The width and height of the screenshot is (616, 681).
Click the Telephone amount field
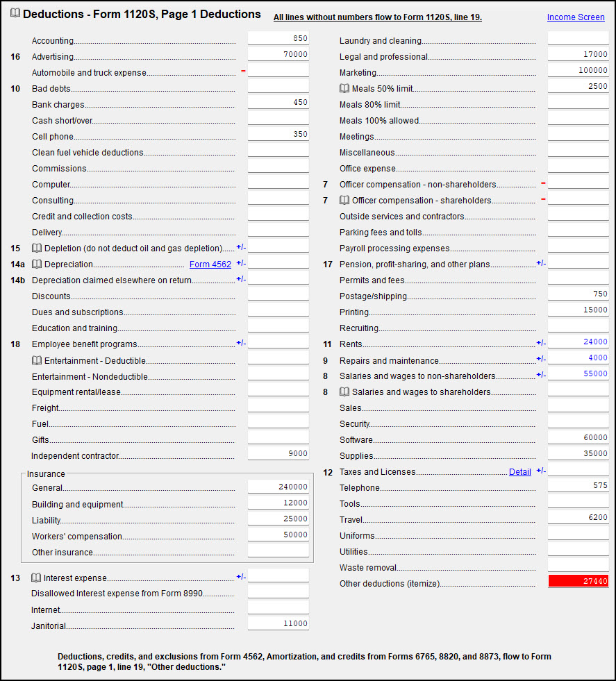click(x=578, y=485)
